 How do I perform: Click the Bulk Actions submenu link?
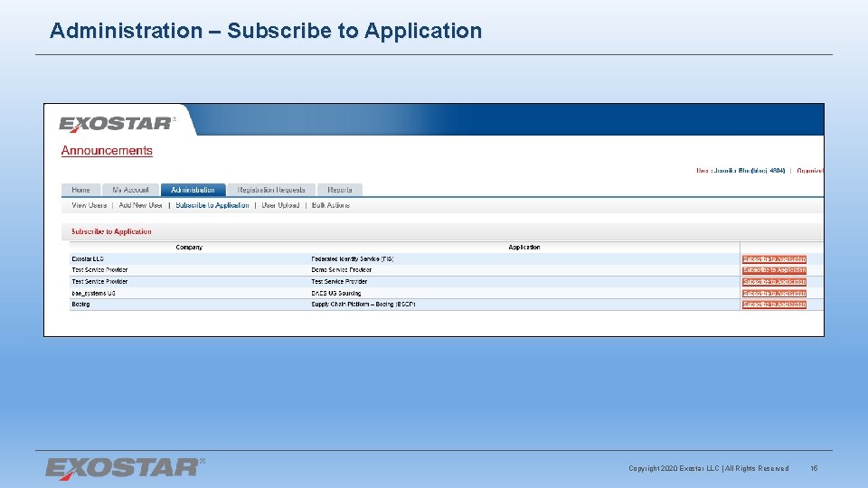point(331,205)
